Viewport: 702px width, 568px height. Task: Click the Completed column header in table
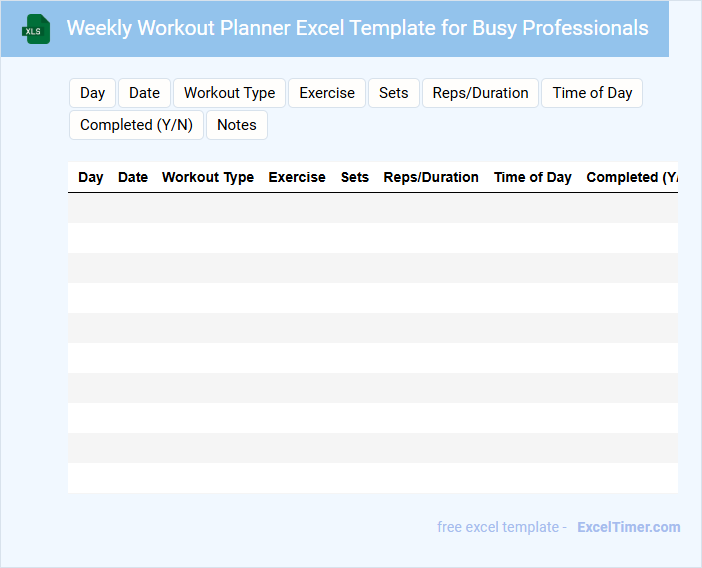631,177
